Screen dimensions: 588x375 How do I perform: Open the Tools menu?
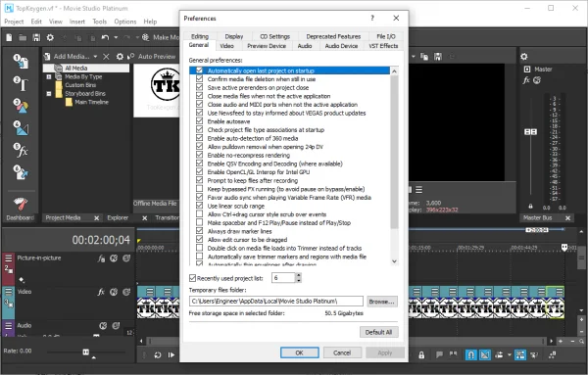tap(99, 22)
